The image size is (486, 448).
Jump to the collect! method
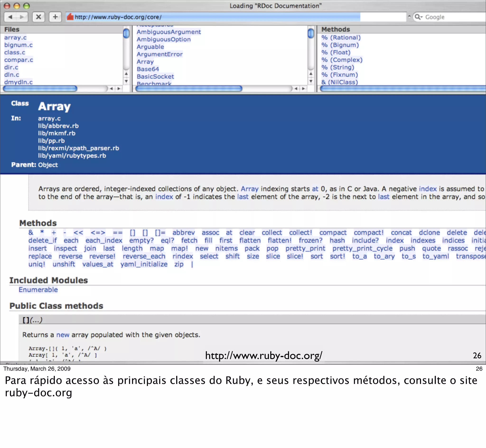[300, 233]
